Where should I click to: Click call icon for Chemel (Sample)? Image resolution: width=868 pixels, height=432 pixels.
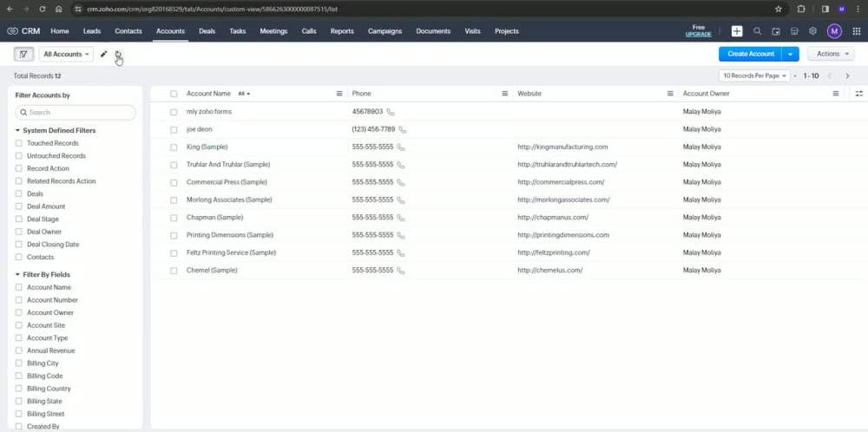[401, 271]
